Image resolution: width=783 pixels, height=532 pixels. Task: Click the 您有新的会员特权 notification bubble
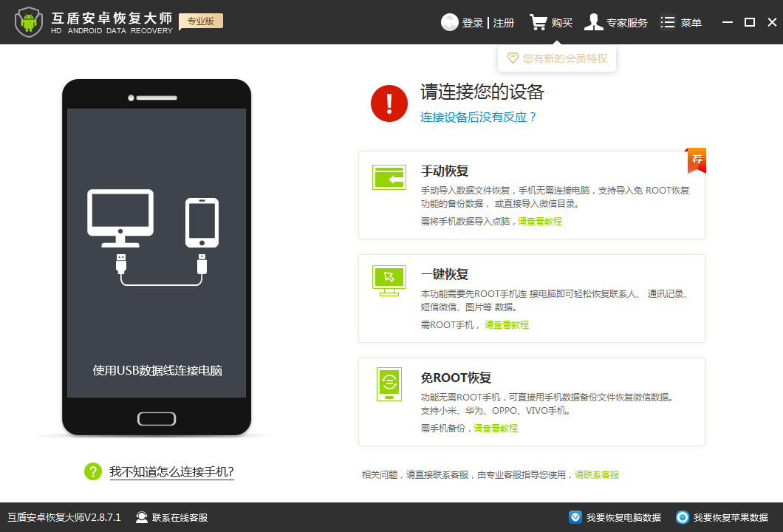pyautogui.click(x=557, y=58)
